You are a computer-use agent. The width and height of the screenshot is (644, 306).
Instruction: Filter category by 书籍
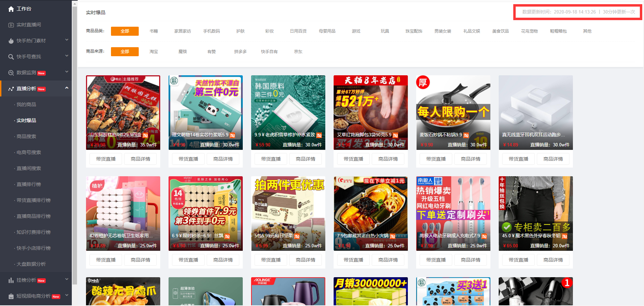(154, 31)
